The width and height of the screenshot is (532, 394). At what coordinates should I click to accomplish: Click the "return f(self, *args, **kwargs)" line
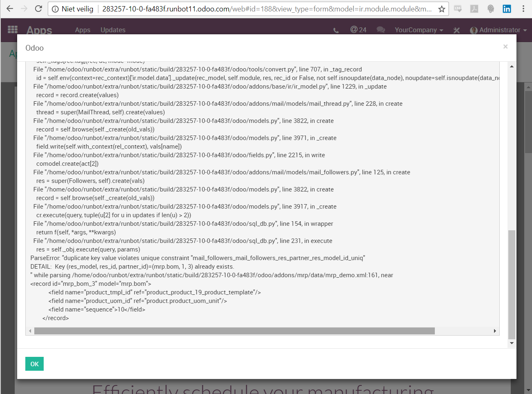click(76, 232)
